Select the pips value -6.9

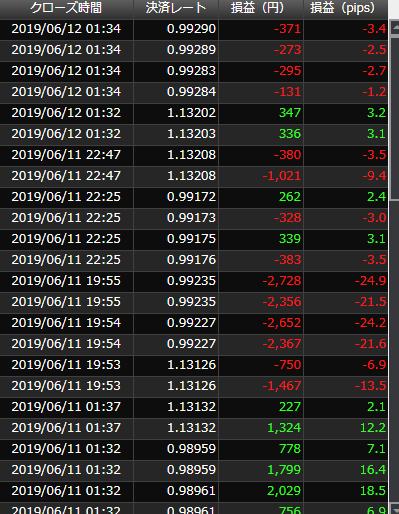374,365
